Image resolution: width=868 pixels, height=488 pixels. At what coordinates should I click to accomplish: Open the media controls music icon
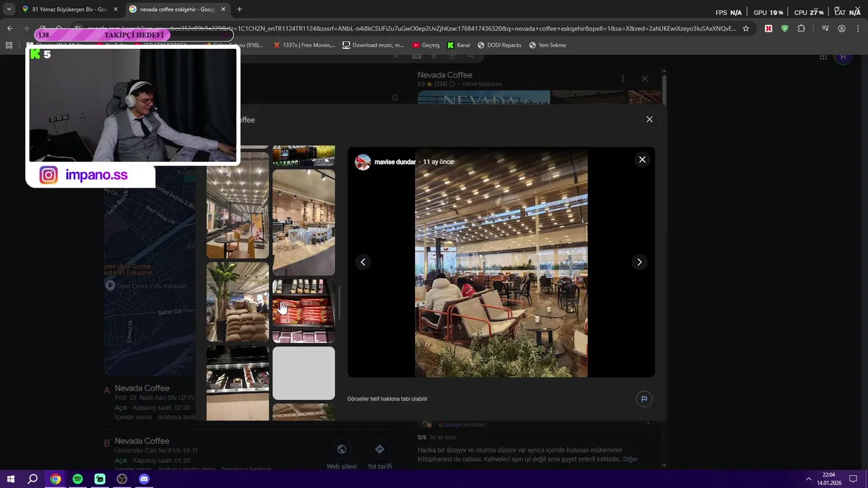825,28
